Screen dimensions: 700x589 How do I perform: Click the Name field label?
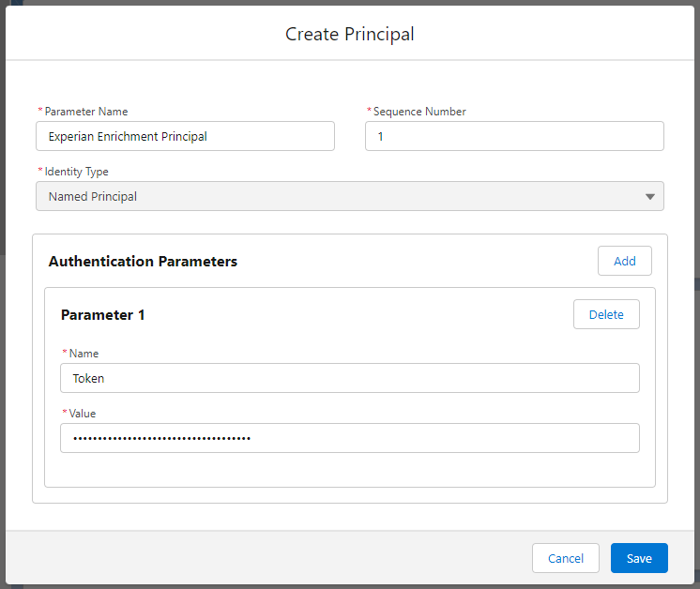(84, 354)
